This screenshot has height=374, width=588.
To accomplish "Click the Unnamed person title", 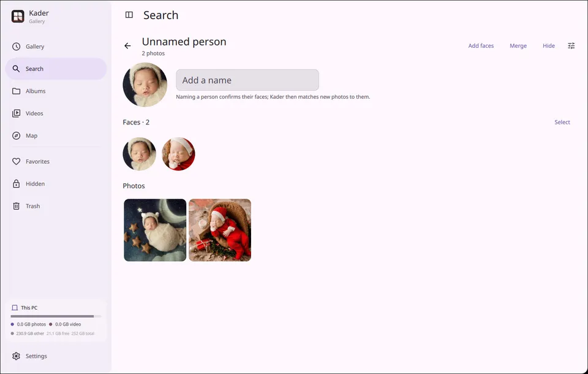I will pyautogui.click(x=184, y=41).
